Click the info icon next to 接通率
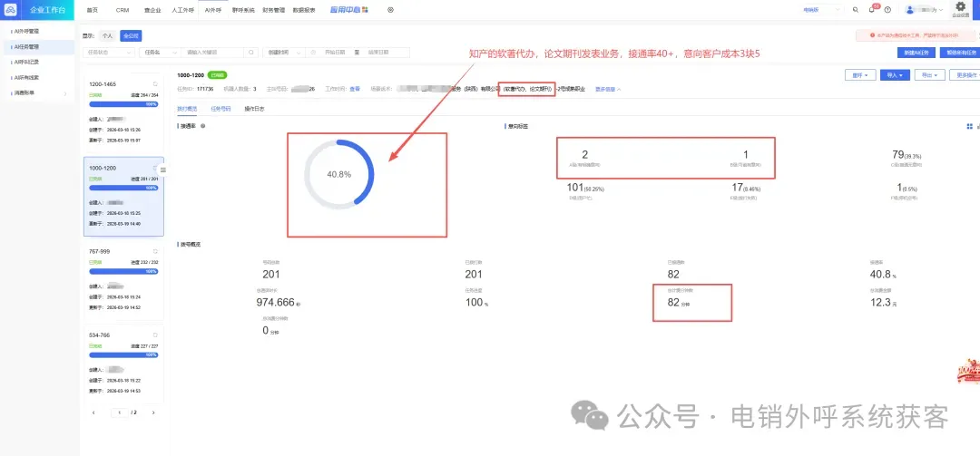980x456 pixels. (x=203, y=126)
